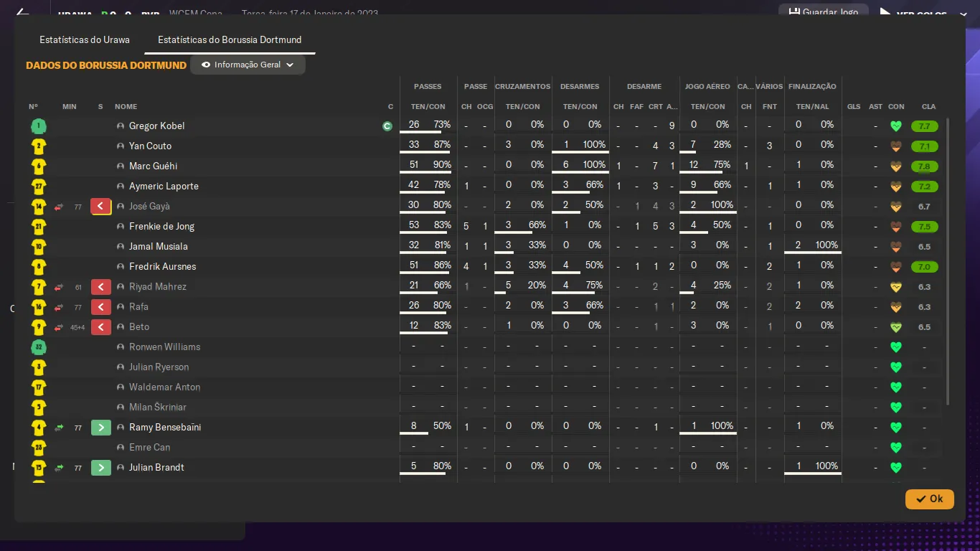Click the back arrow in the top bar
The width and height of the screenshot is (980, 551).
pyautogui.click(x=22, y=12)
